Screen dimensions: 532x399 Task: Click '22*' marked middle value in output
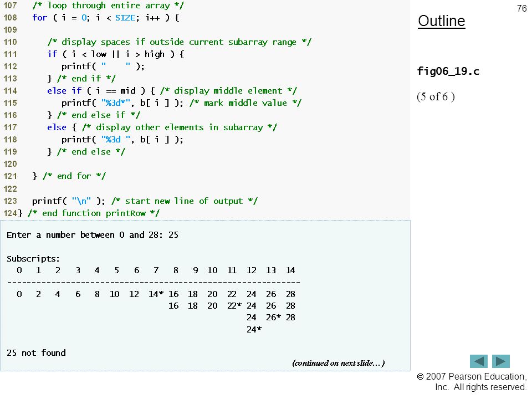[234, 306]
